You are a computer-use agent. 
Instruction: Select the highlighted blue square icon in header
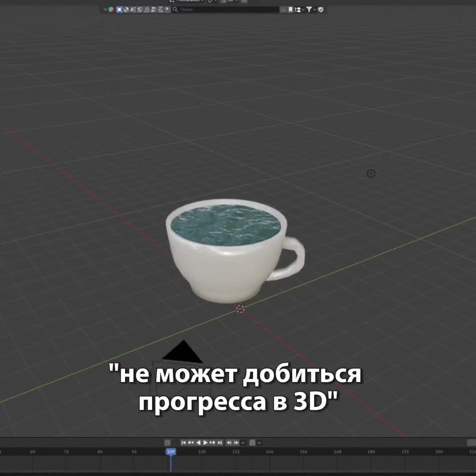coord(119,9)
